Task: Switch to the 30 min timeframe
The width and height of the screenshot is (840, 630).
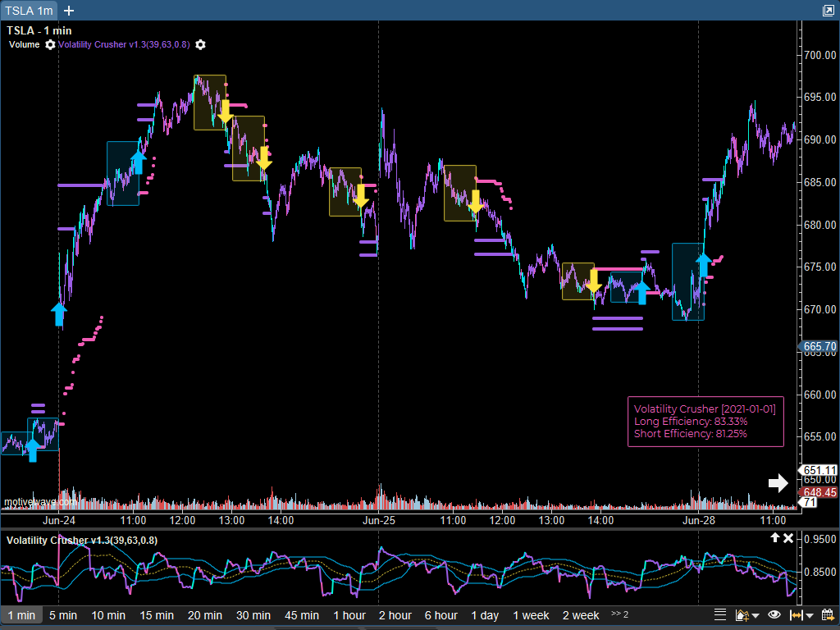Action: pos(253,615)
